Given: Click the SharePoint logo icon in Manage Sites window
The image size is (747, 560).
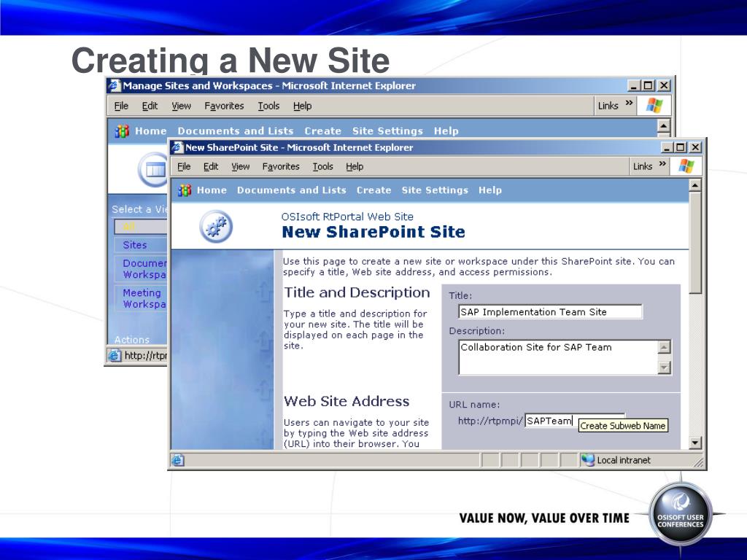Looking at the screenshot, I should (122, 131).
